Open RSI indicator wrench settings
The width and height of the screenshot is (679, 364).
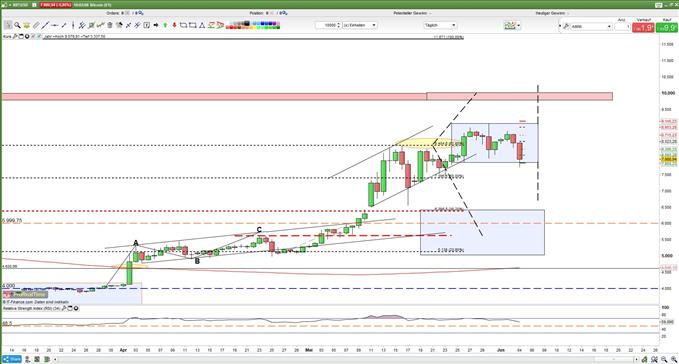(64, 309)
